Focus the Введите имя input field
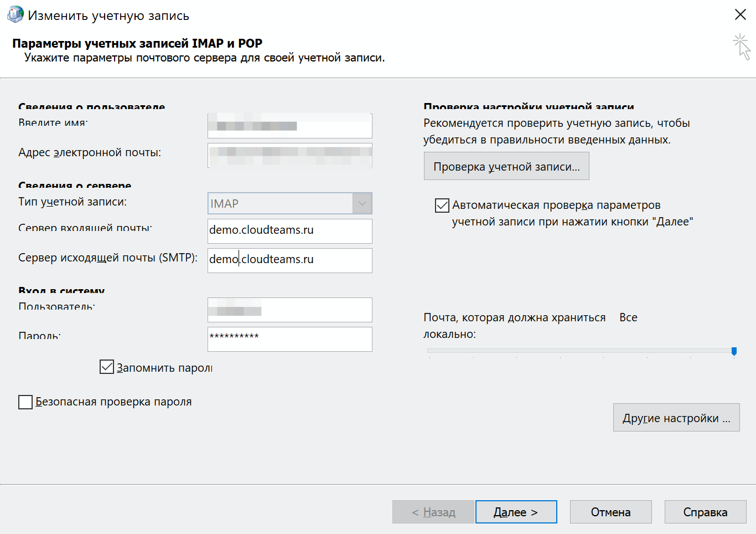 point(289,126)
